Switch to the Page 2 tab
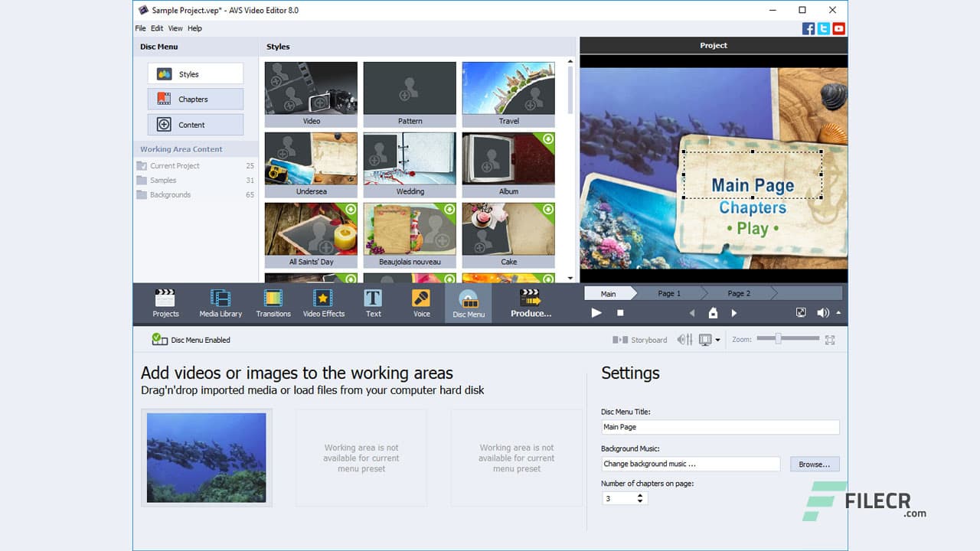Viewport: 980px width, 551px height. pos(737,293)
